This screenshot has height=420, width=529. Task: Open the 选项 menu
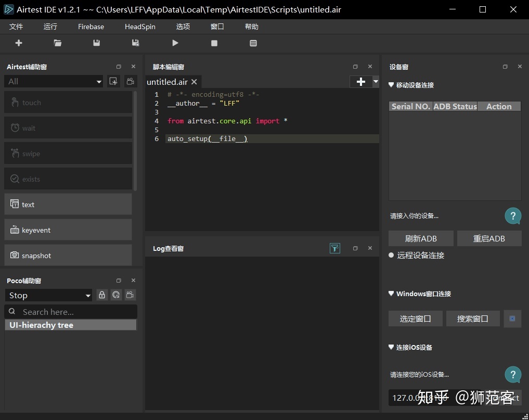(x=183, y=27)
